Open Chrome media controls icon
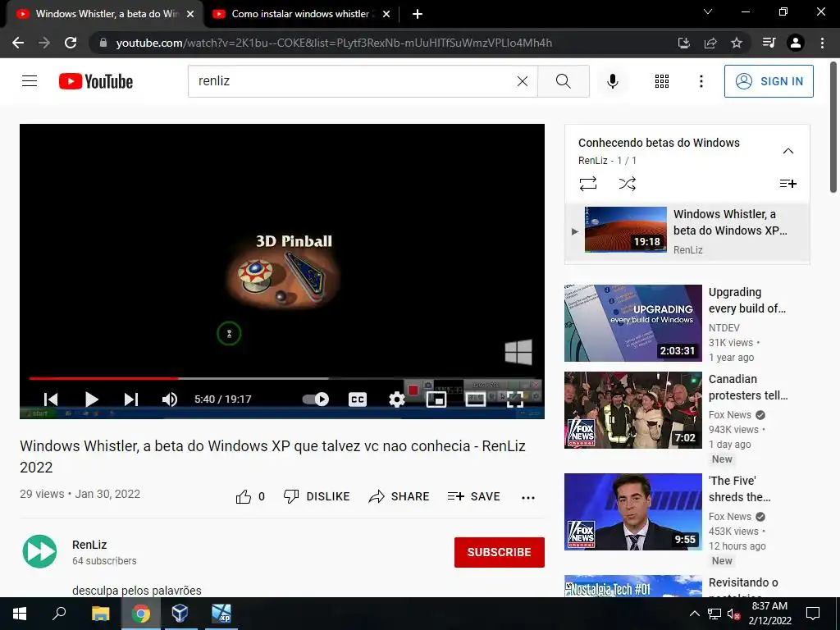The height and width of the screenshot is (630, 840). (x=769, y=43)
